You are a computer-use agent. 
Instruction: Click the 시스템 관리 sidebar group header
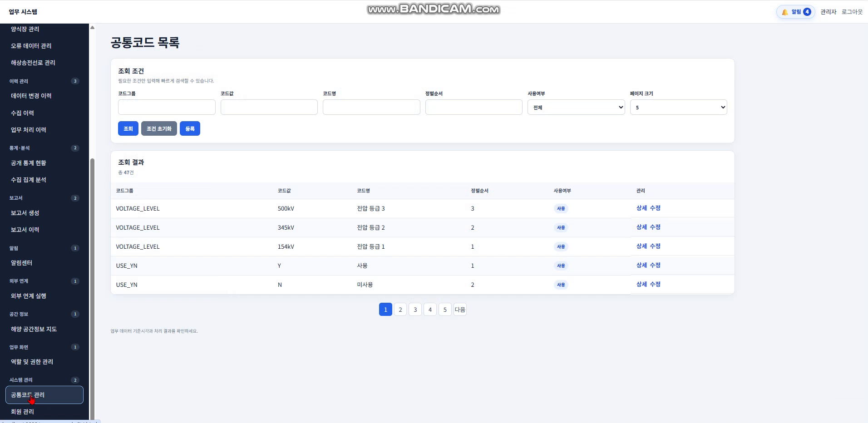(x=44, y=380)
